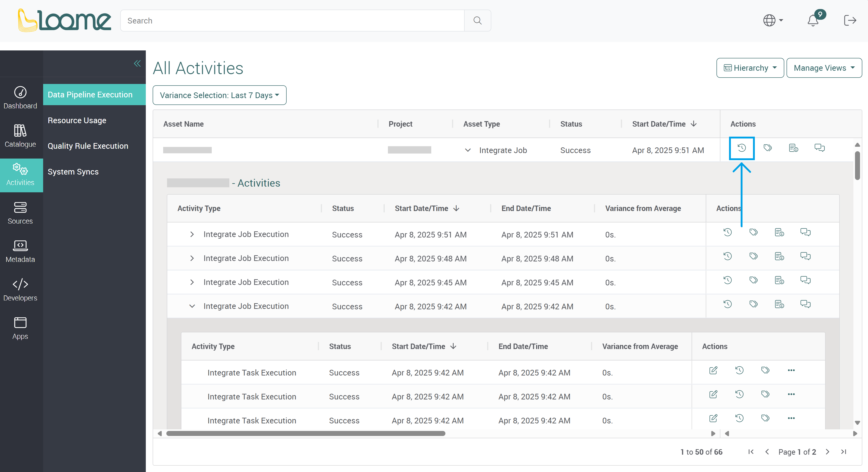This screenshot has width=868, height=472.
Task: Open history for the Integrate Job row
Action: (742, 148)
